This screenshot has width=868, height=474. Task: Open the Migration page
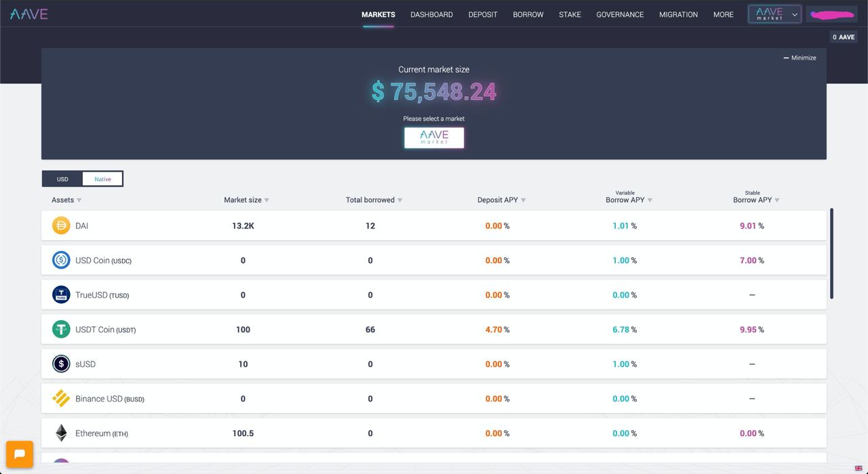[x=678, y=14]
